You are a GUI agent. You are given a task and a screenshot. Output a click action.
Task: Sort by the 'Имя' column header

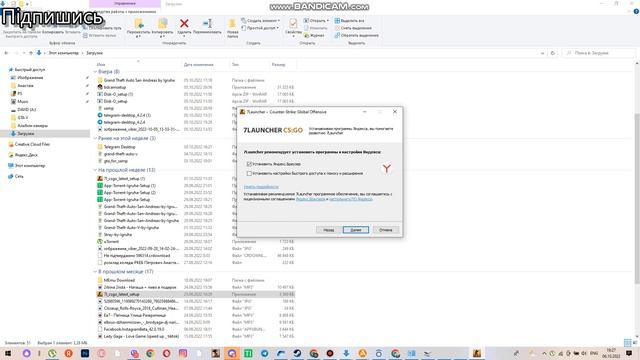click(101, 64)
